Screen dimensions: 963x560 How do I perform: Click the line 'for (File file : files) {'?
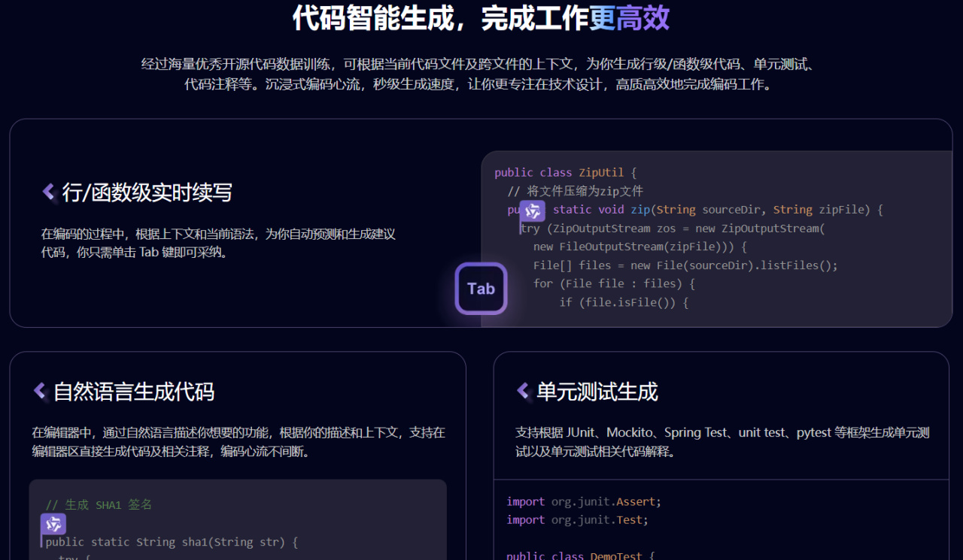coord(614,283)
